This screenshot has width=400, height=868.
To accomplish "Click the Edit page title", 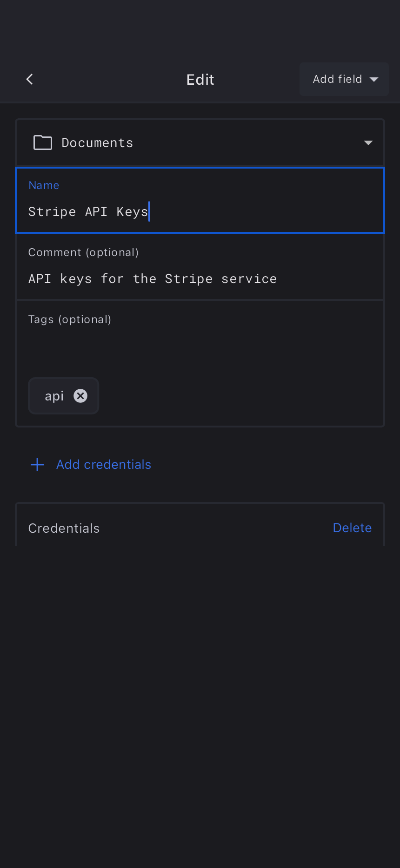I will (200, 80).
